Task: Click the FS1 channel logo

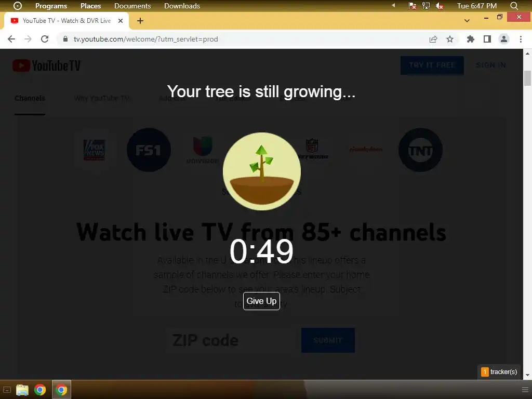Action: pos(149,150)
